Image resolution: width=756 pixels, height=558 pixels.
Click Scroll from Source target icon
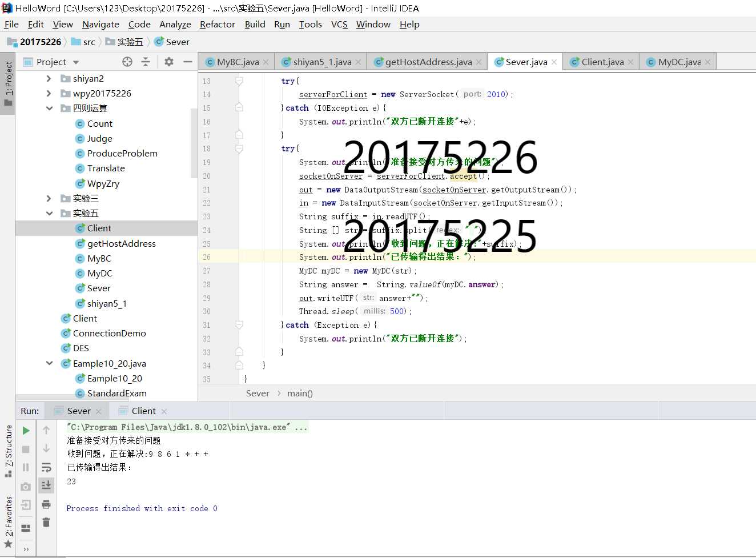click(127, 62)
